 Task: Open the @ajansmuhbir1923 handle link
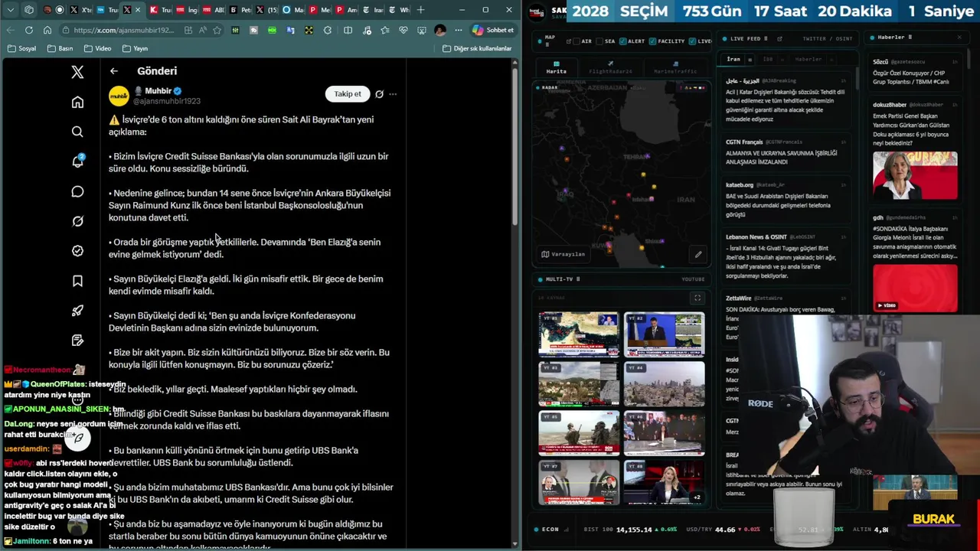[167, 101]
